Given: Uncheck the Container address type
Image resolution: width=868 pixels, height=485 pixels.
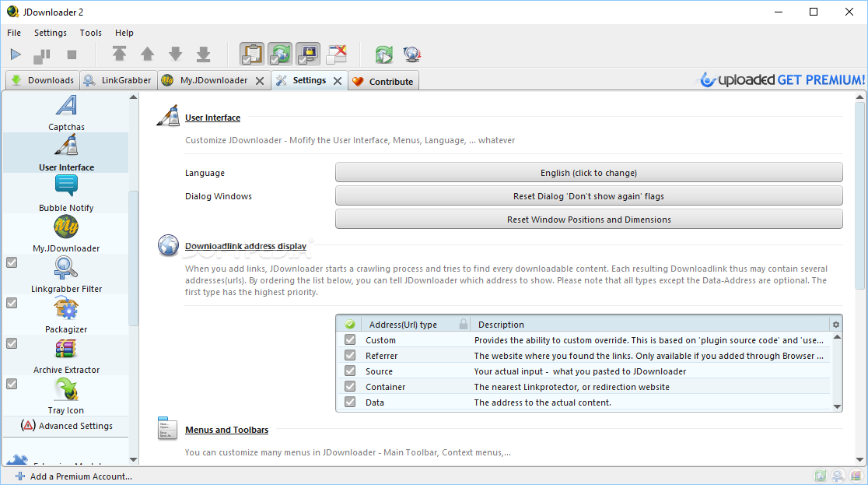Looking at the screenshot, I should [x=350, y=386].
